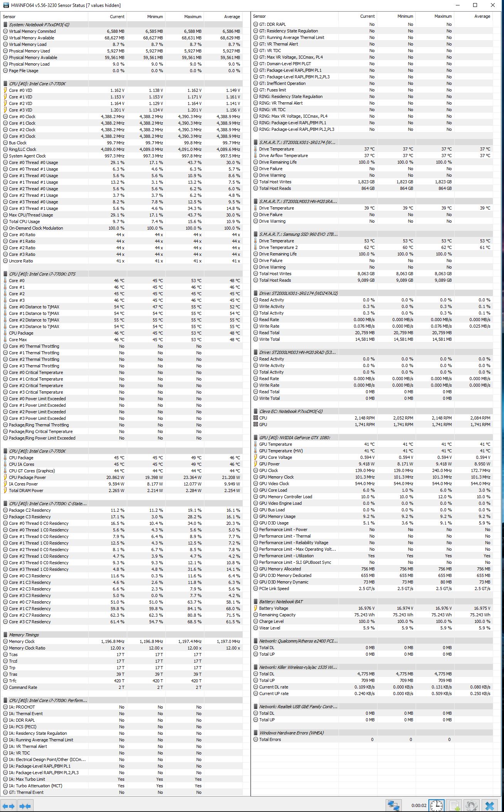
Task: Select Network: Killer Wireless-n/a/ac 1535 header
Action: tap(373, 667)
